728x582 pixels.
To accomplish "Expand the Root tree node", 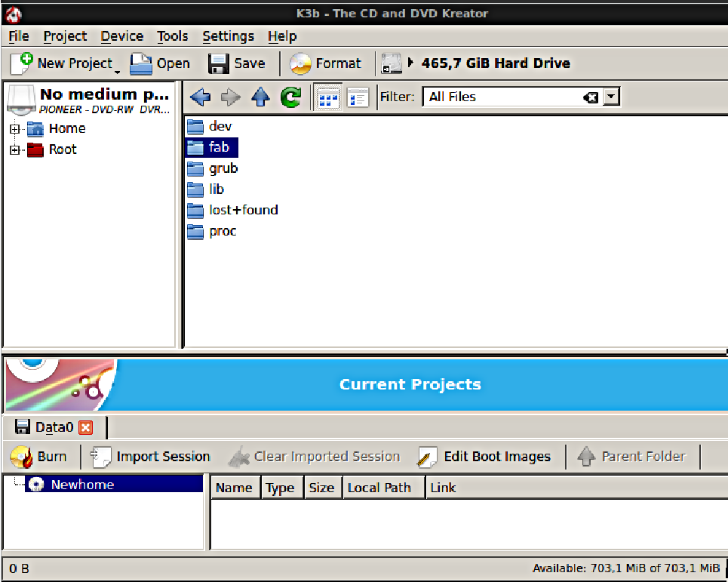I will [x=15, y=150].
